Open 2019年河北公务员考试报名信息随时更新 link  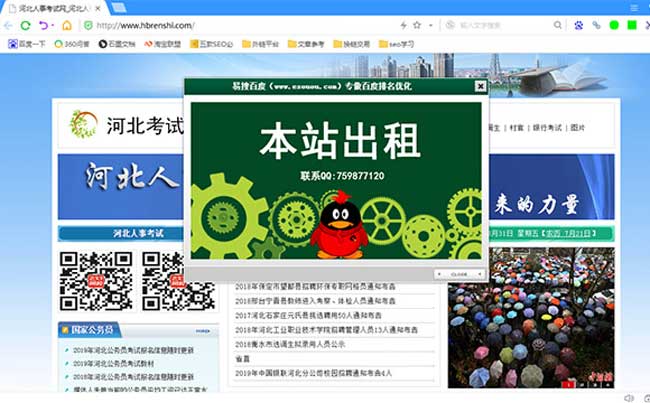pos(133,350)
